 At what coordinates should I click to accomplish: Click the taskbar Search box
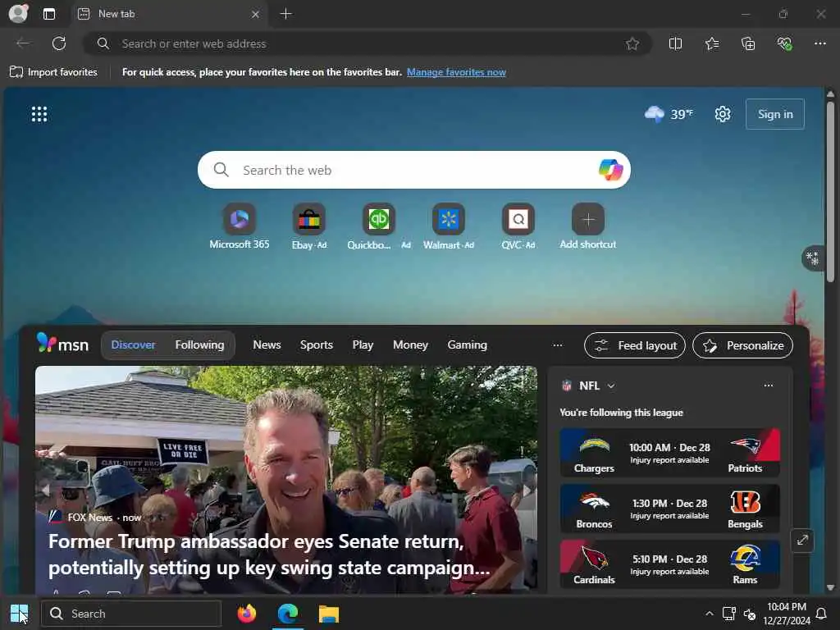[131, 614]
